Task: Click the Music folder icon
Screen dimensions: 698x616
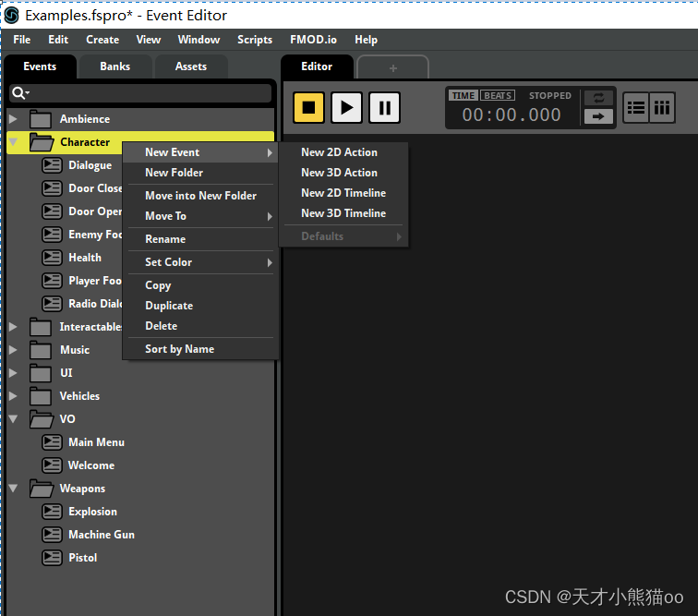Action: 41,350
